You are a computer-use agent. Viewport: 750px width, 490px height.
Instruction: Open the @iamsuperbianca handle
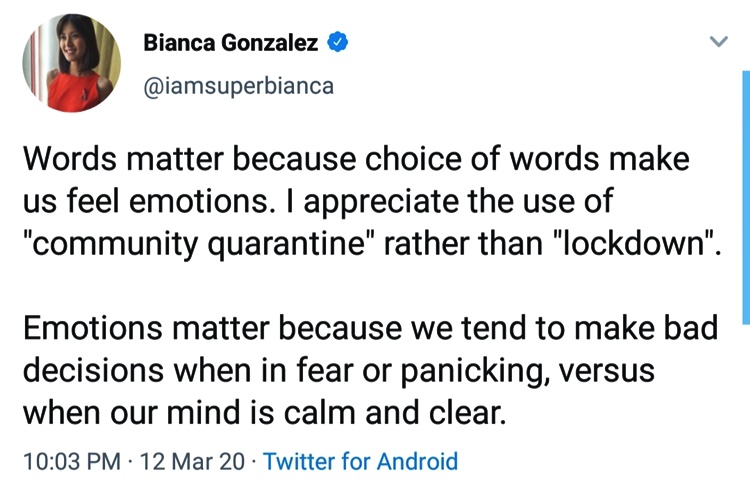(x=238, y=86)
